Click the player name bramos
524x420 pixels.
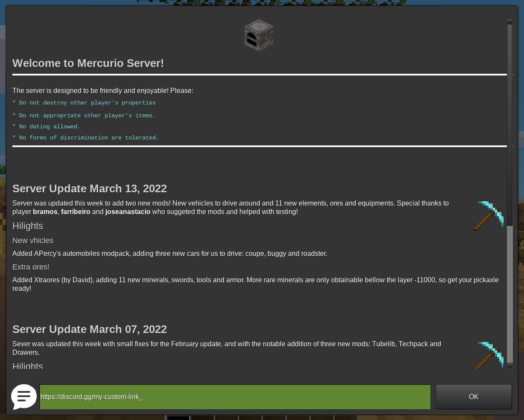tap(45, 212)
